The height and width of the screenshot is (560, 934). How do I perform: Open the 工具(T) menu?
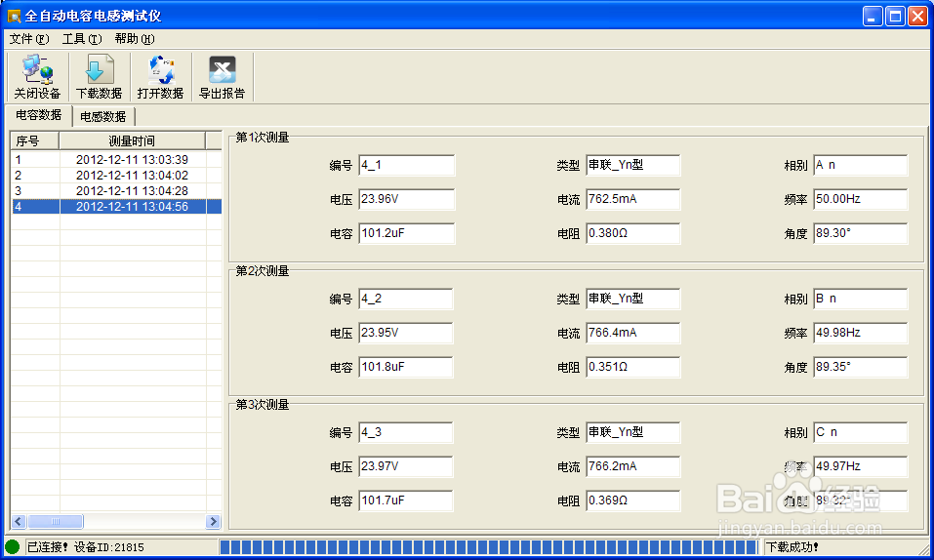pyautogui.click(x=82, y=39)
